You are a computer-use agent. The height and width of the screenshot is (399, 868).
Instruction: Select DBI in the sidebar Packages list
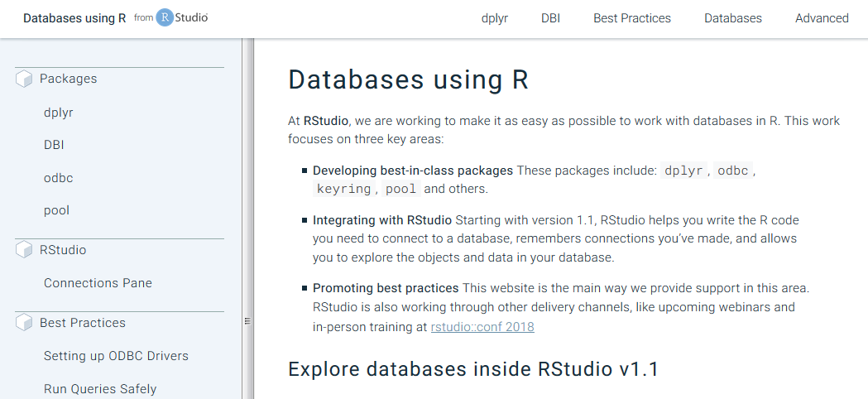point(54,145)
